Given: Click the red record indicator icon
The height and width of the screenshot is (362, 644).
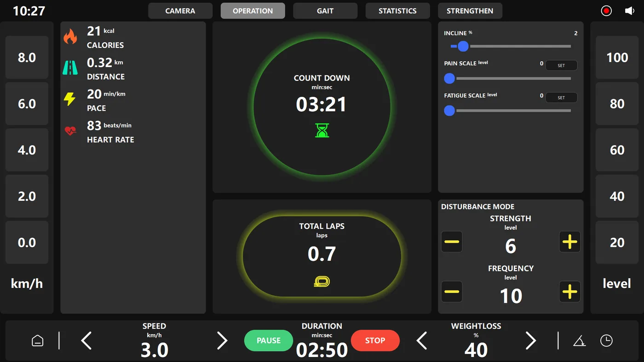Looking at the screenshot, I should tap(606, 11).
